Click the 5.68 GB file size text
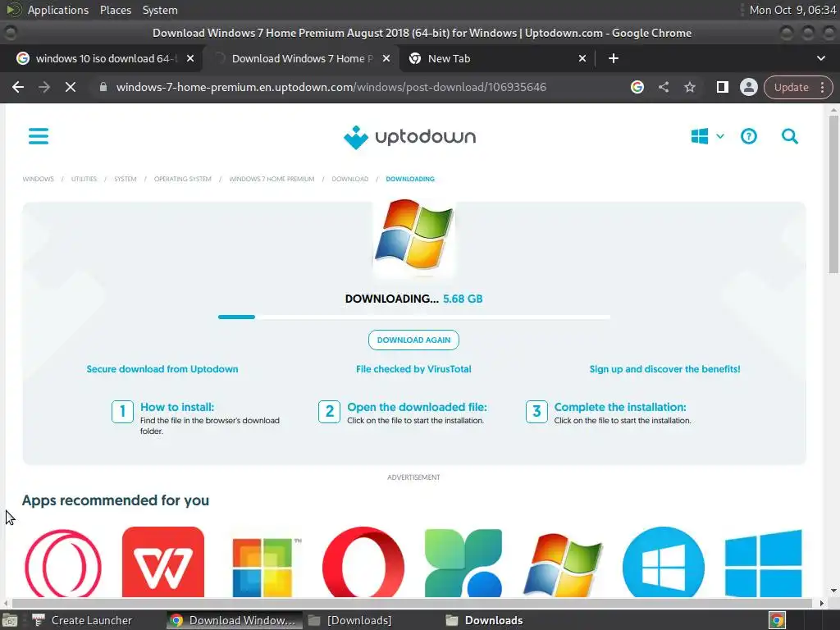 click(463, 299)
